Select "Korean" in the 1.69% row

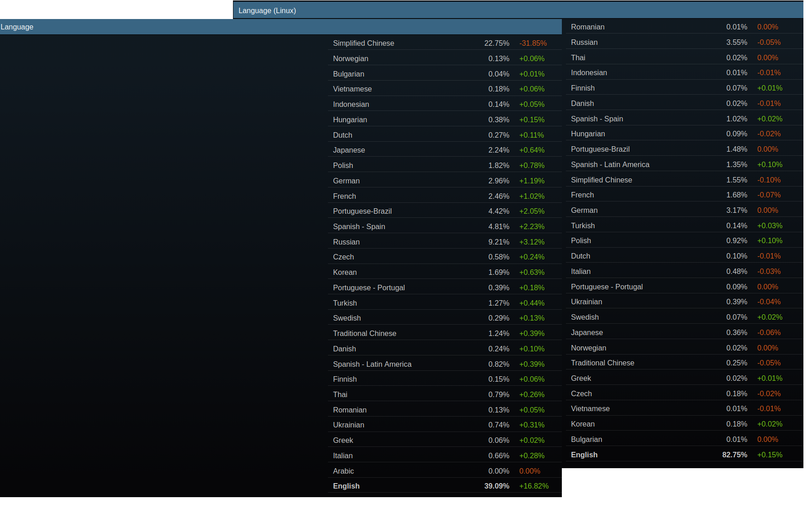[345, 272]
